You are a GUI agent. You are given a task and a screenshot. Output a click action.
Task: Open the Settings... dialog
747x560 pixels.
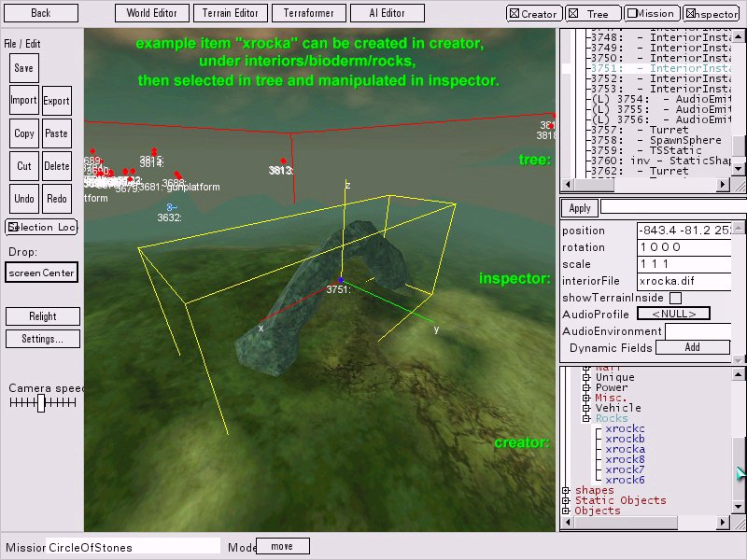43,339
